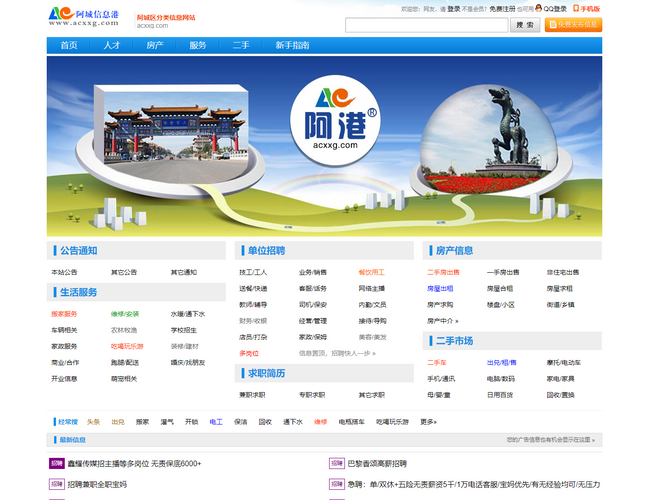Click the orange 免费发布信息 button

pos(574,24)
